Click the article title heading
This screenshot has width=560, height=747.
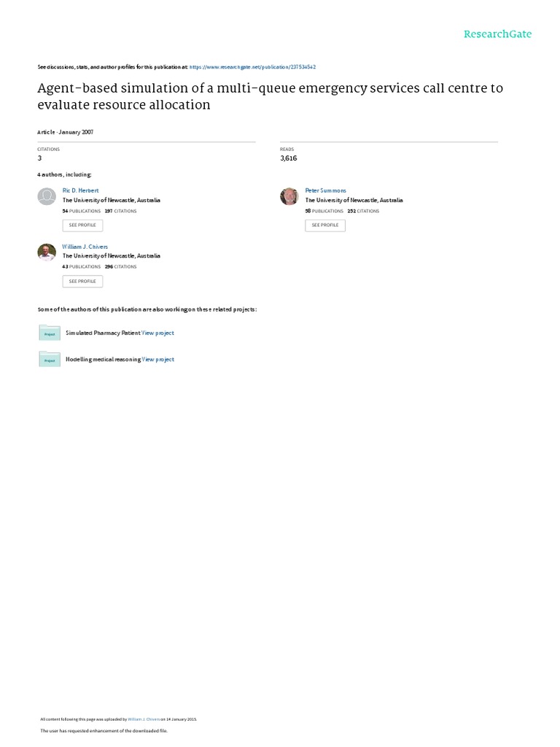click(270, 96)
